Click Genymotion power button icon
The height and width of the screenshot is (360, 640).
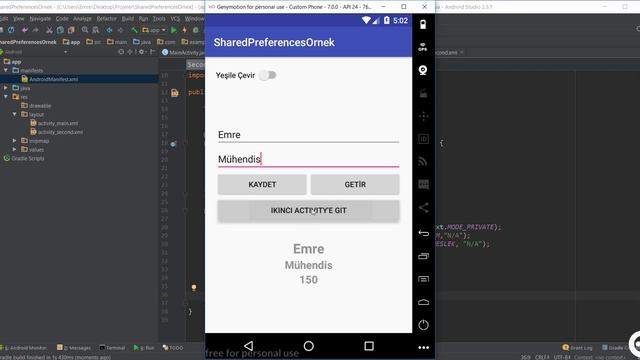point(423,325)
